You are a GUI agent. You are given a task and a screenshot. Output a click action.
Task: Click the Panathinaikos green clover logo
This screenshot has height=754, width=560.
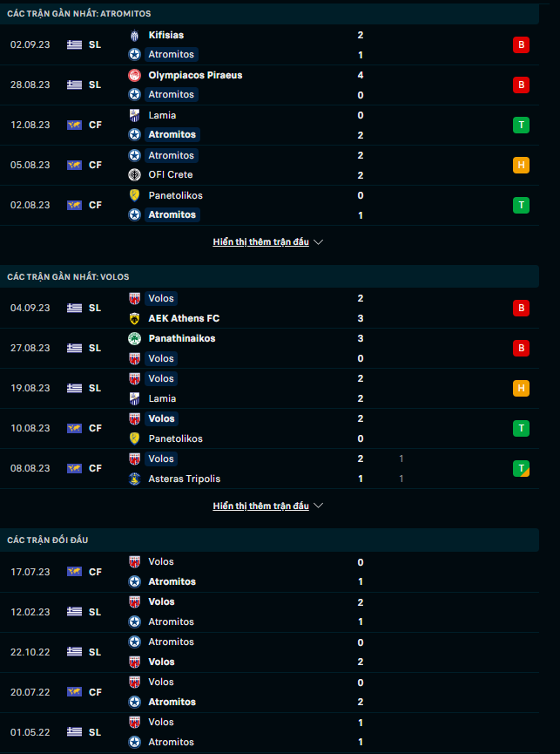click(134, 338)
